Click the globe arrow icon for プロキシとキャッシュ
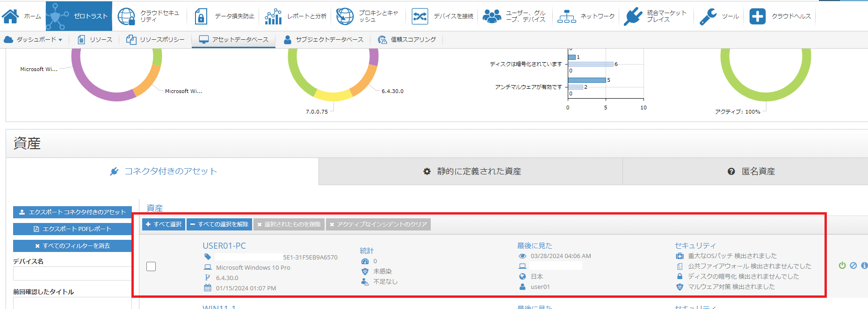Viewport: 868px width, 309px height. pyautogui.click(x=345, y=16)
